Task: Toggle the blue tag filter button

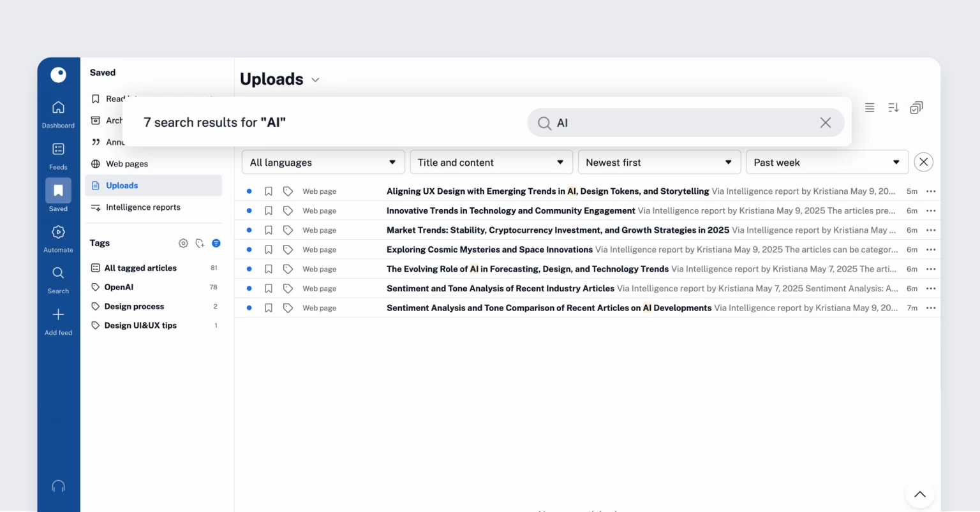Action: [x=216, y=243]
